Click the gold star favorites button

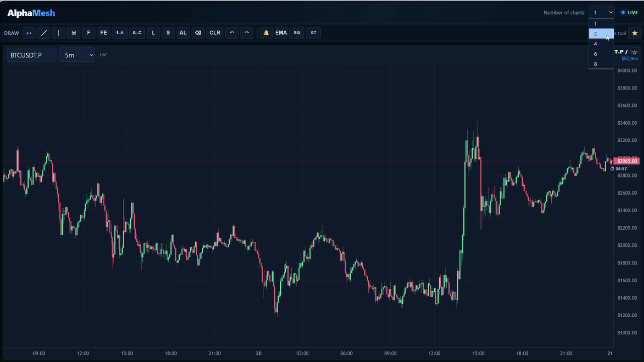[634, 33]
